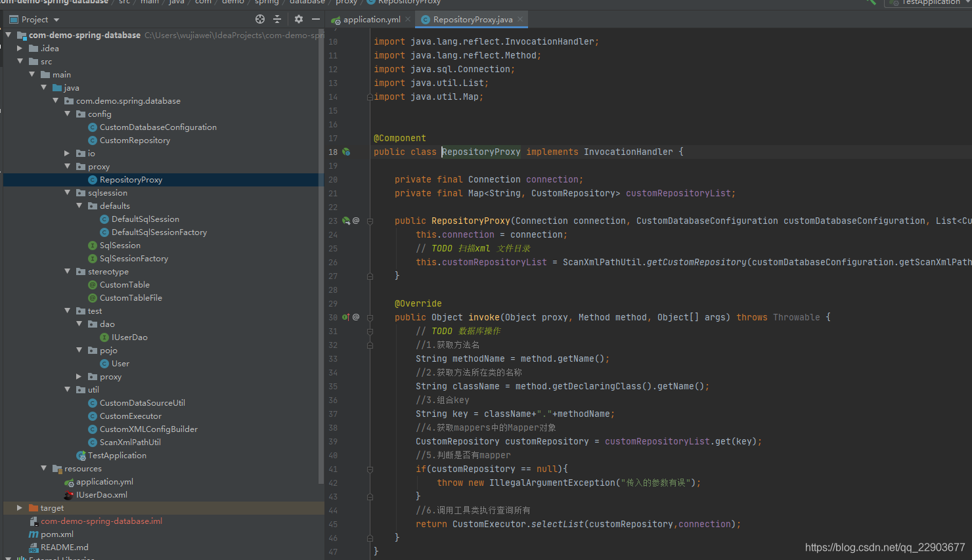
Task: Expand the .idea folder
Action: pos(20,48)
